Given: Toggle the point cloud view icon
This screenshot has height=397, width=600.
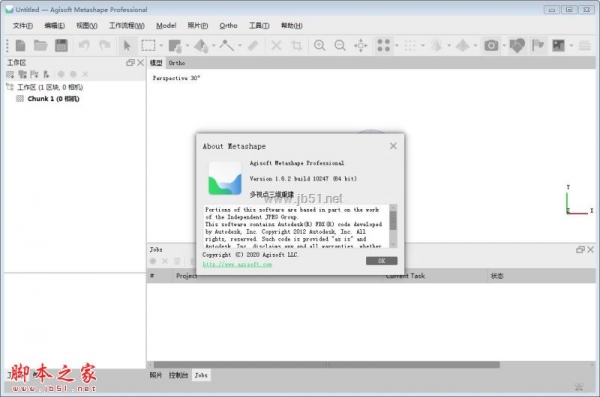Looking at the screenshot, I should [x=383, y=46].
